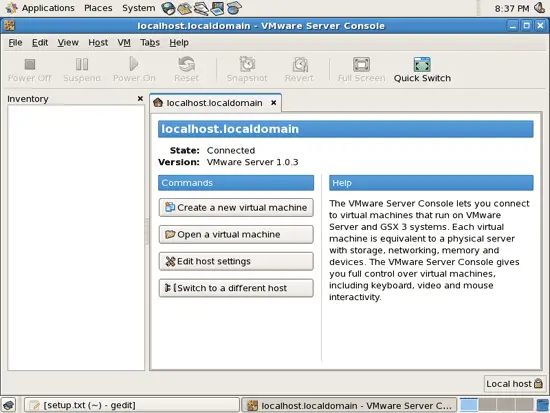Open the System menu in the top panel
The height and width of the screenshot is (413, 550).
tap(139, 8)
